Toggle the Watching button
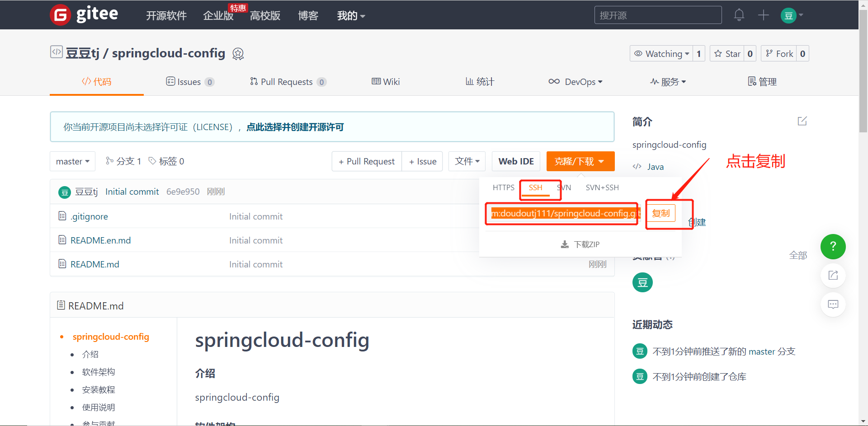 coord(661,54)
